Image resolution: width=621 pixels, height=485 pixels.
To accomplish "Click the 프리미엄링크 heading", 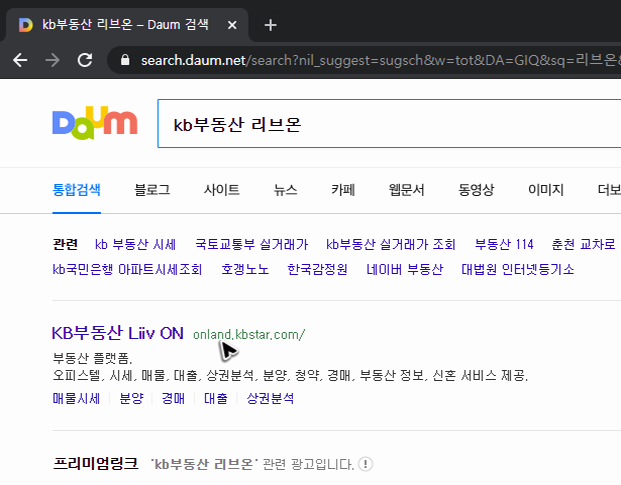I will tap(95, 463).
